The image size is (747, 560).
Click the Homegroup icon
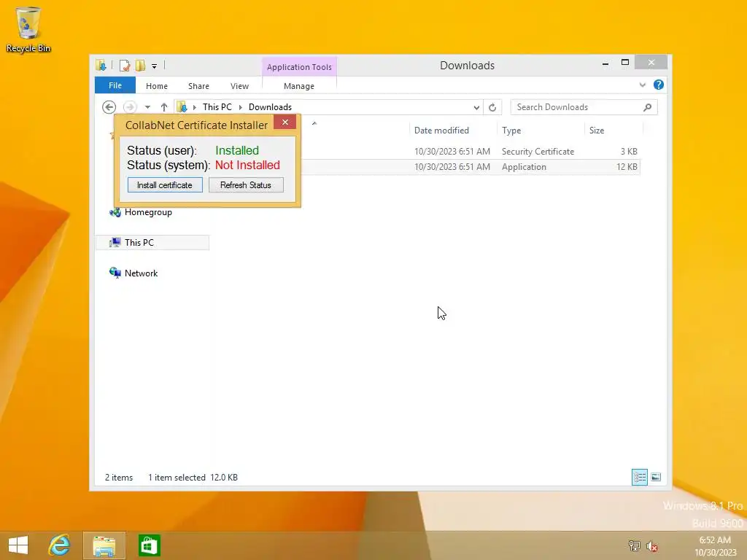tap(115, 212)
